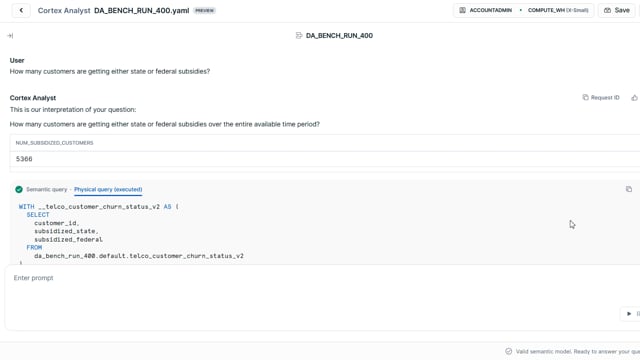Click the NUM_SUBSIDIZED_CUSTOMERS column header

[54, 143]
